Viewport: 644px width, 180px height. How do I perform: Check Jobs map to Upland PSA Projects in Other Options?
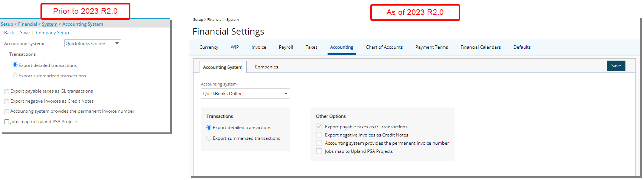[x=319, y=151]
